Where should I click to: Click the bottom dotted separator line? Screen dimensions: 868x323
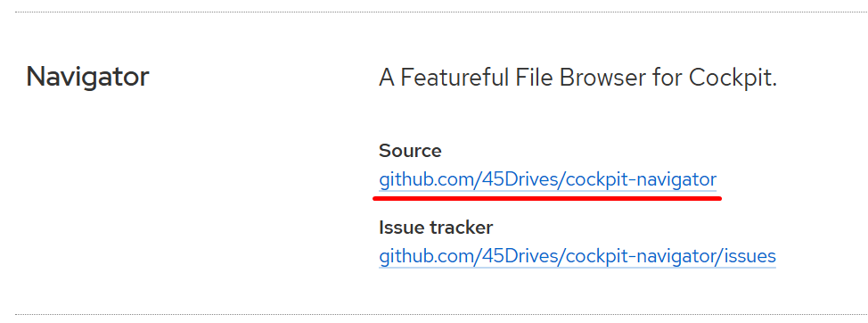point(442,315)
